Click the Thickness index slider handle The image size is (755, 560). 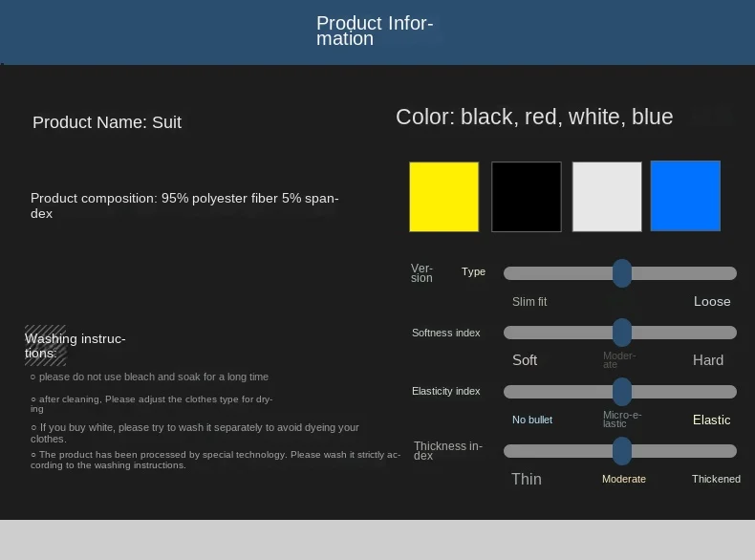coord(621,451)
